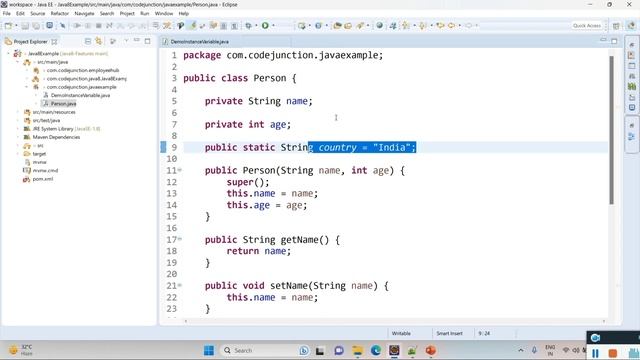Open the Search menu
Screen dimensions: 640x360
tap(107, 13)
